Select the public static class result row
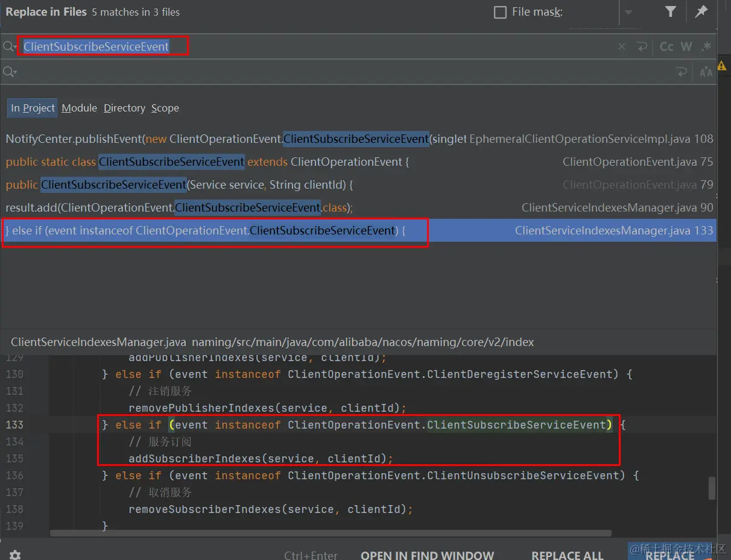This screenshot has height=560, width=731. pos(358,162)
